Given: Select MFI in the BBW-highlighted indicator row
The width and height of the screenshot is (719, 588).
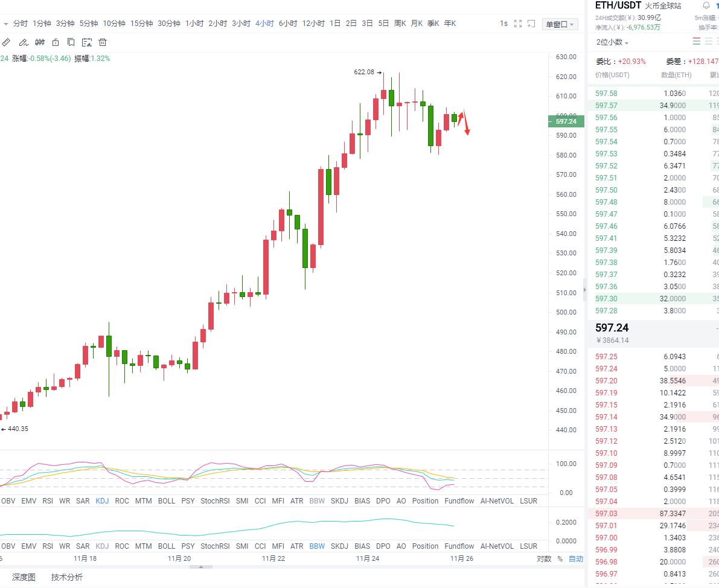Looking at the screenshot, I should pos(278,546).
